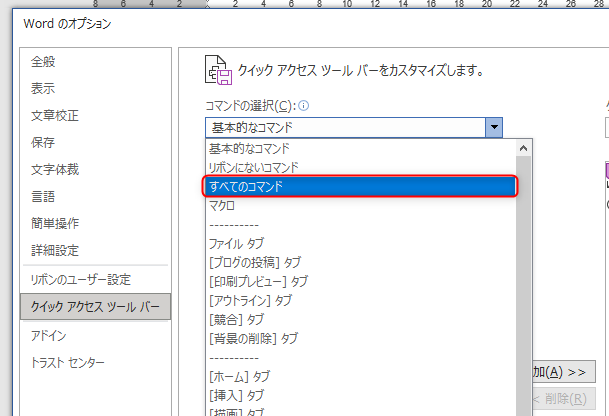609x416 pixels.
Task: Choose 基本的なコマンド from the list
Action: point(360,148)
